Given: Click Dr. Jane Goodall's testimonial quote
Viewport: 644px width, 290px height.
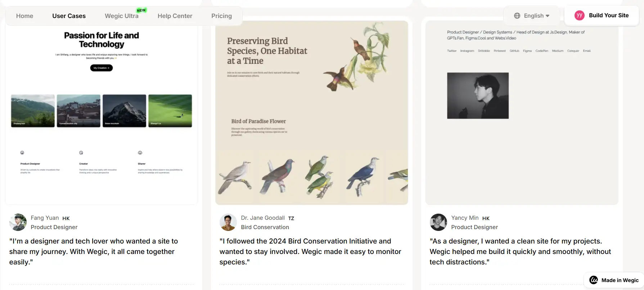Looking at the screenshot, I should tap(310, 251).
